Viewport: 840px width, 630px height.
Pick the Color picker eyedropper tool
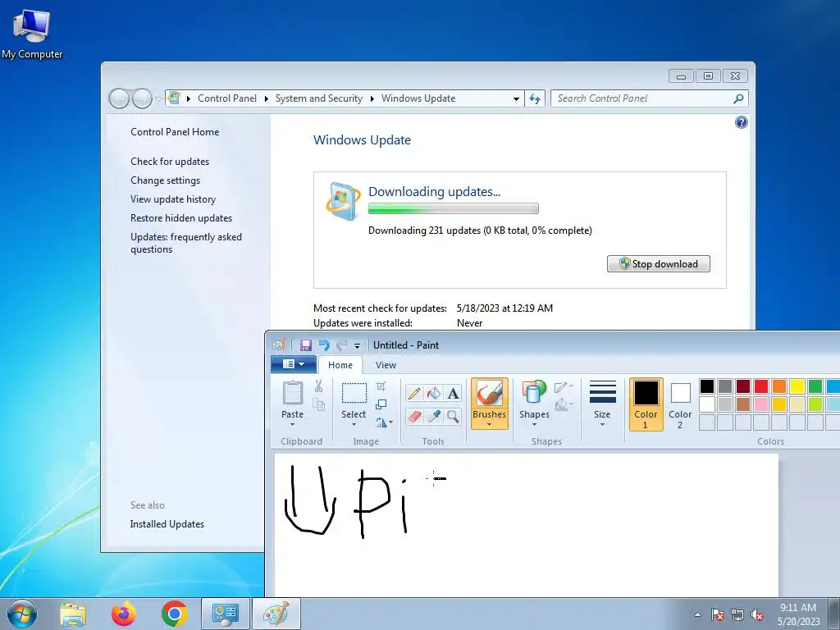[433, 416]
